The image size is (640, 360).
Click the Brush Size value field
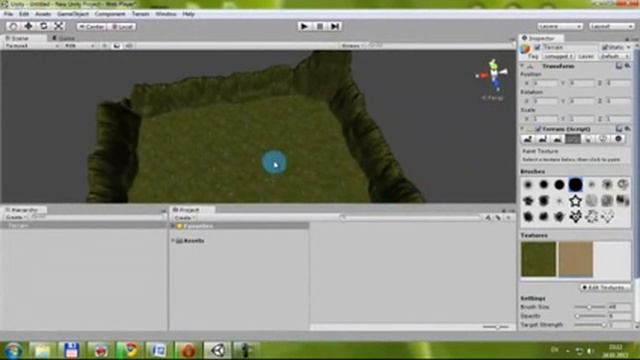click(619, 307)
